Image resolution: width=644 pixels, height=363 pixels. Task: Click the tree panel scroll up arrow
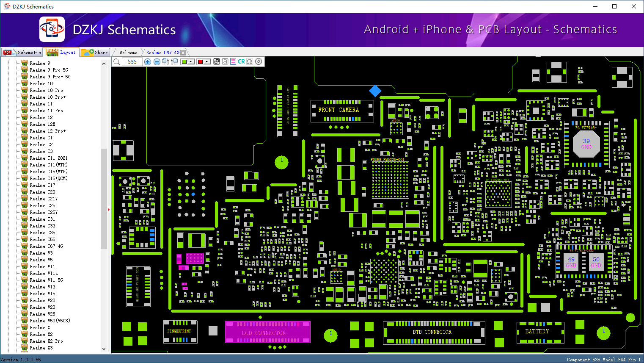(104, 64)
